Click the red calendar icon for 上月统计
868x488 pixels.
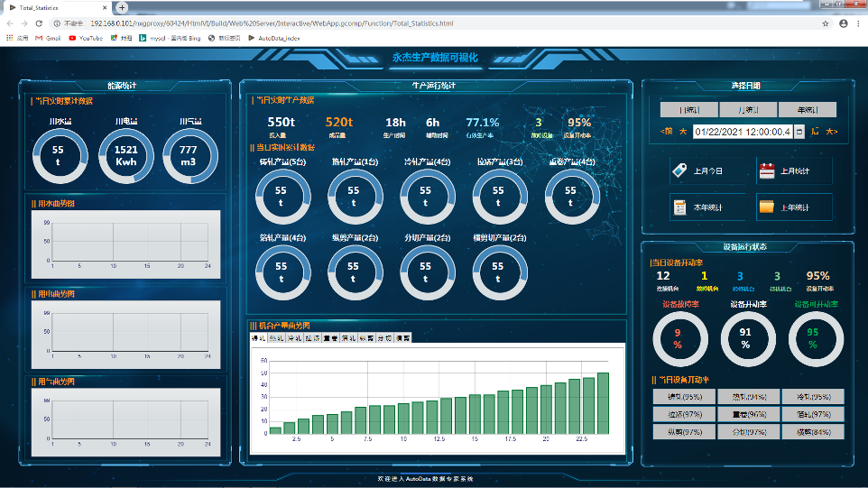[767, 170]
